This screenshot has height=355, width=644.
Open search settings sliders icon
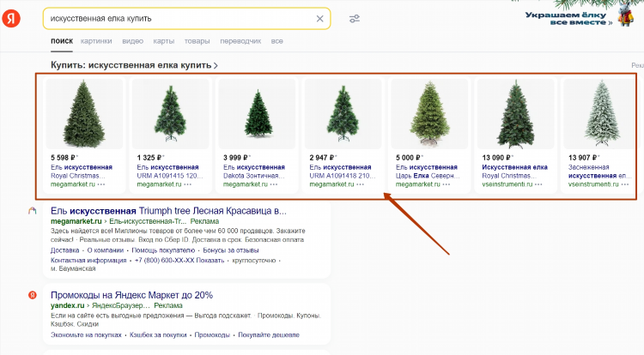[x=355, y=19]
